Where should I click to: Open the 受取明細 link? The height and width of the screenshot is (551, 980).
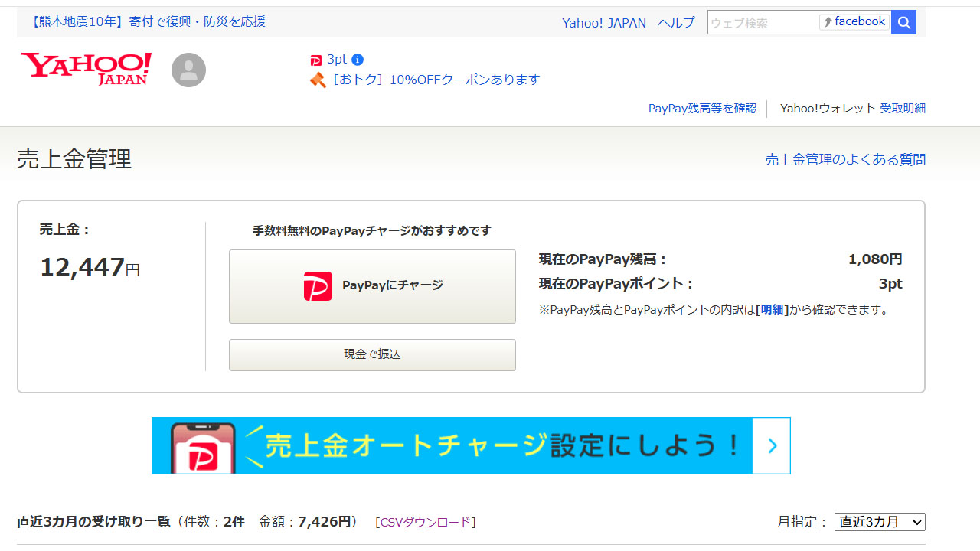[903, 109]
